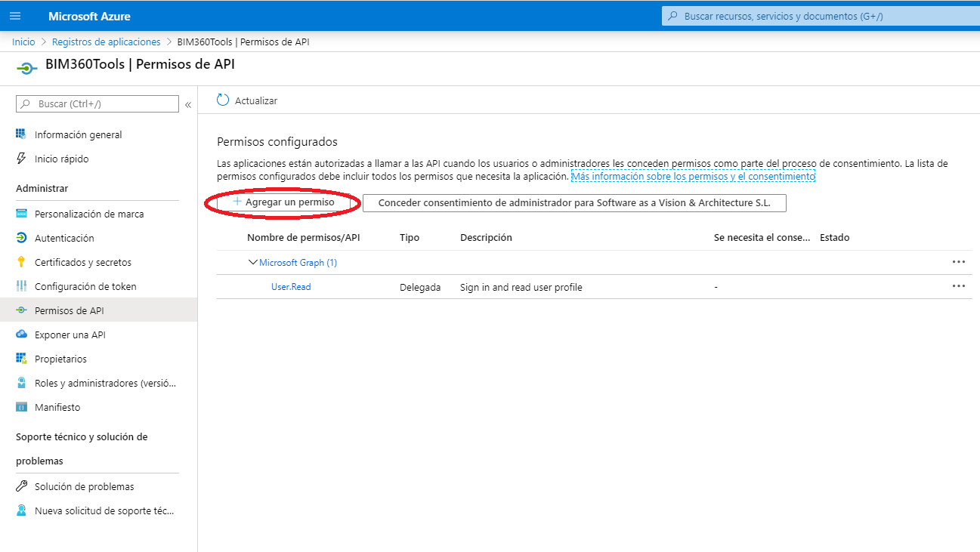Click the Actualizar button
This screenshot has height=552, width=980.
247,100
